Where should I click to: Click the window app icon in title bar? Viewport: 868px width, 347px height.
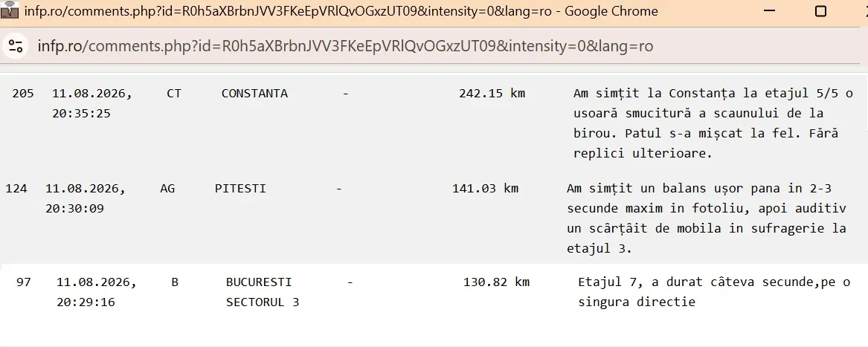10,10
